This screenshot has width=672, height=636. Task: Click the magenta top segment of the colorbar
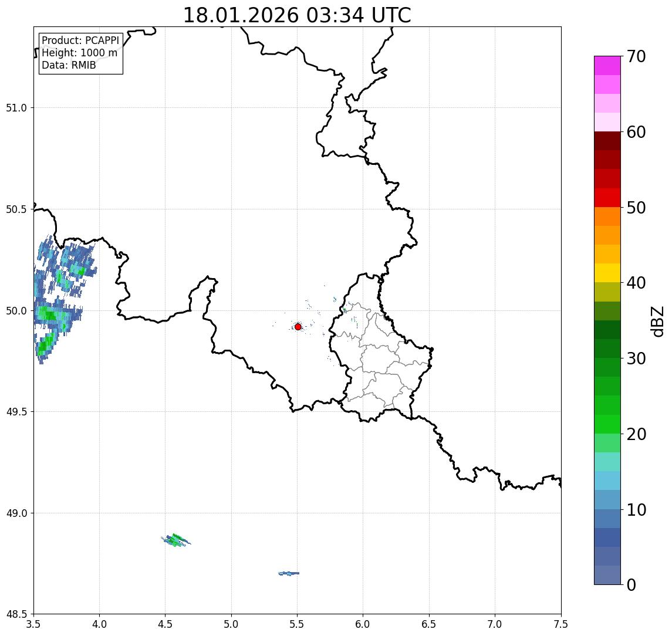click(x=607, y=66)
